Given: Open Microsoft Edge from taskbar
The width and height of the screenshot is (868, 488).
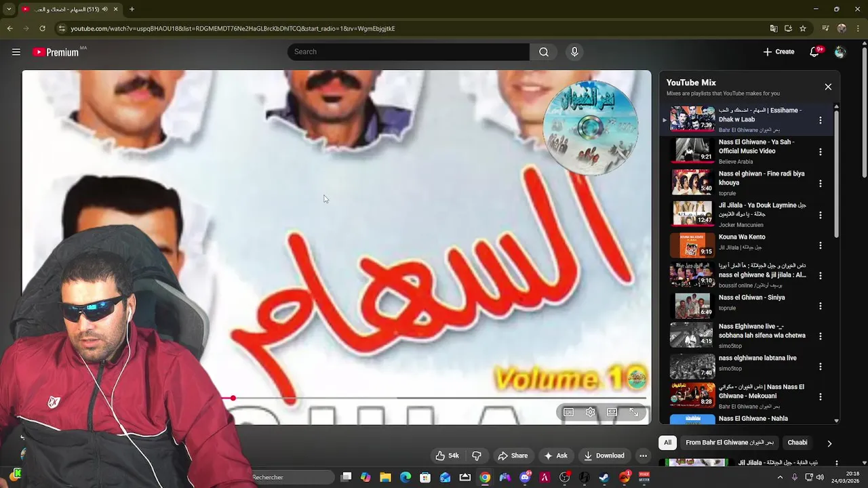Looking at the screenshot, I should click(x=406, y=477).
